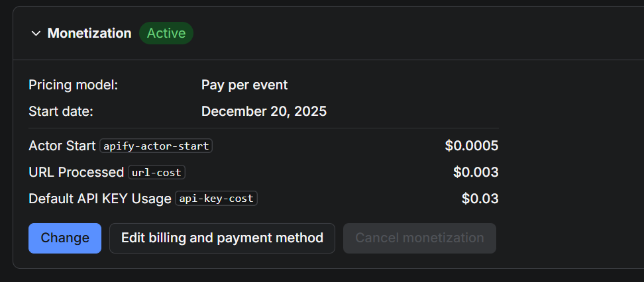Click the URL Processed event label
The height and width of the screenshot is (282, 644).
point(76,172)
